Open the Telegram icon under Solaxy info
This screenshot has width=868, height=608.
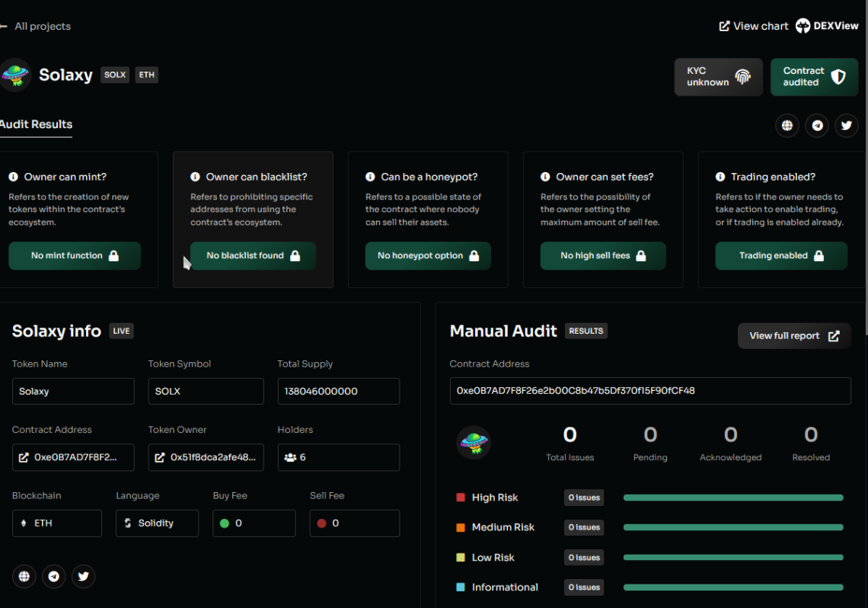tap(53, 576)
